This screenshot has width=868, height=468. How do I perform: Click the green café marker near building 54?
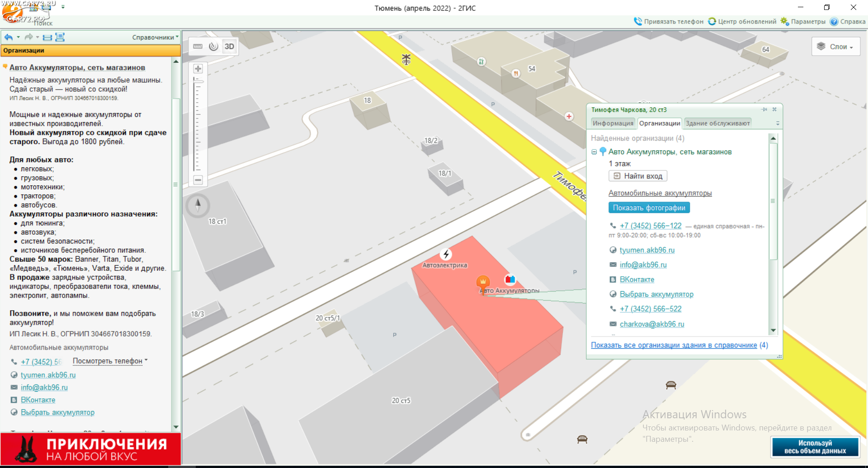(481, 61)
